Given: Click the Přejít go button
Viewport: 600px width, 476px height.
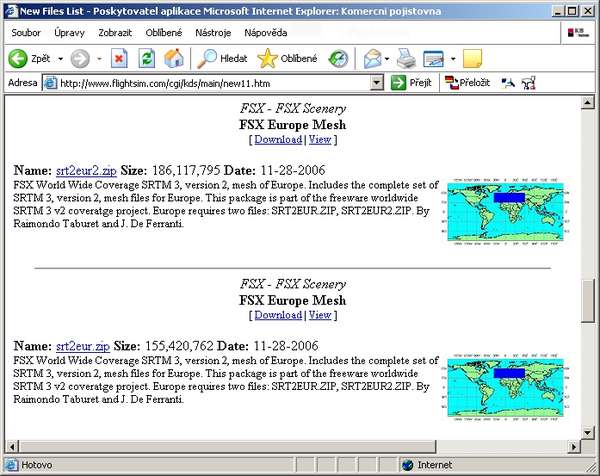Looking at the screenshot, I should pos(411,83).
